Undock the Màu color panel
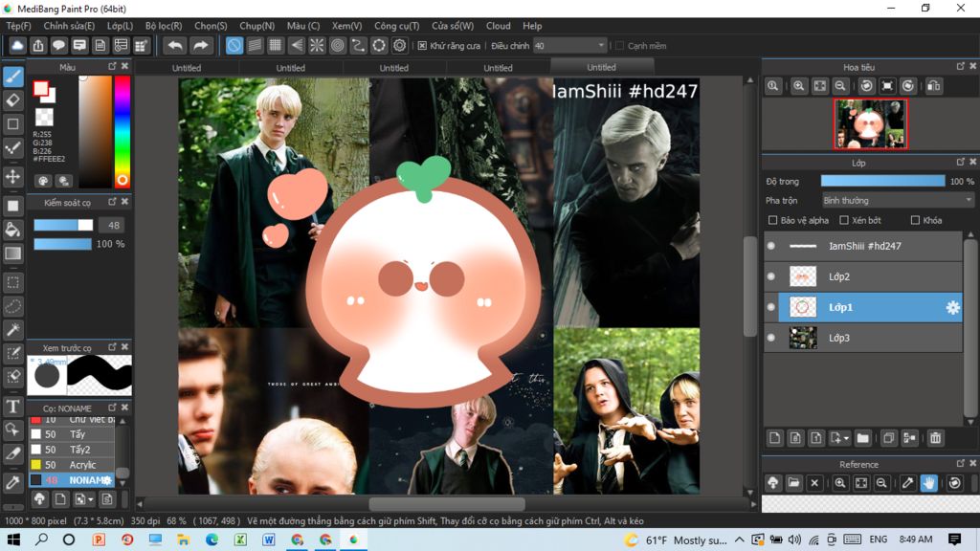Image resolution: width=980 pixels, height=551 pixels. [x=112, y=66]
